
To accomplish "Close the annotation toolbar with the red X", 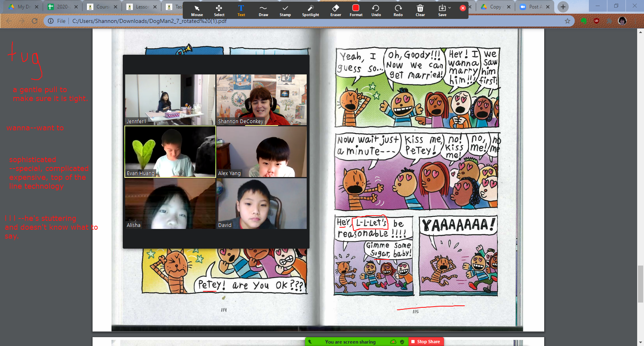I will click(463, 8).
